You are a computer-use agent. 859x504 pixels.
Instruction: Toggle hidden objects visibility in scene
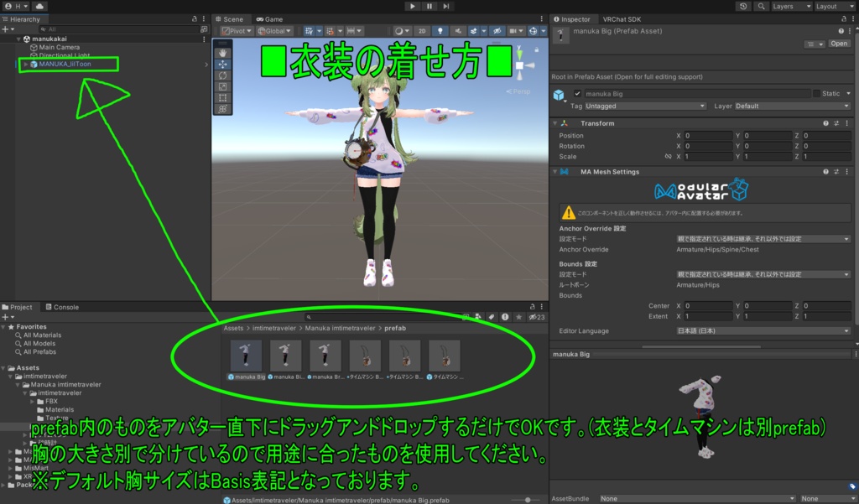pyautogui.click(x=497, y=31)
